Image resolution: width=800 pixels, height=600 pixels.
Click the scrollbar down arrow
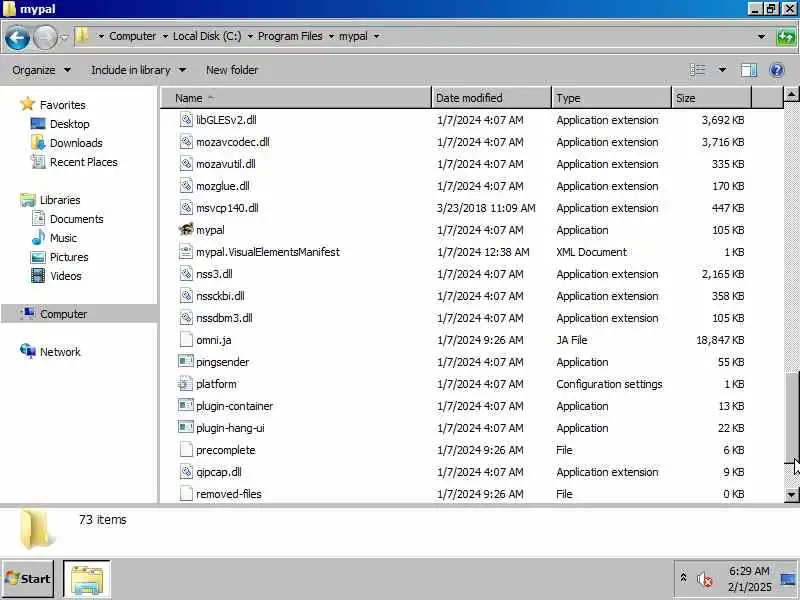791,494
